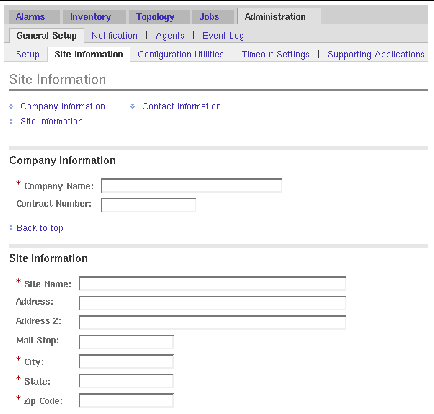Screen dimensions: 434x414
Task: Switch to the Setup third-level tab
Action: click(x=28, y=54)
